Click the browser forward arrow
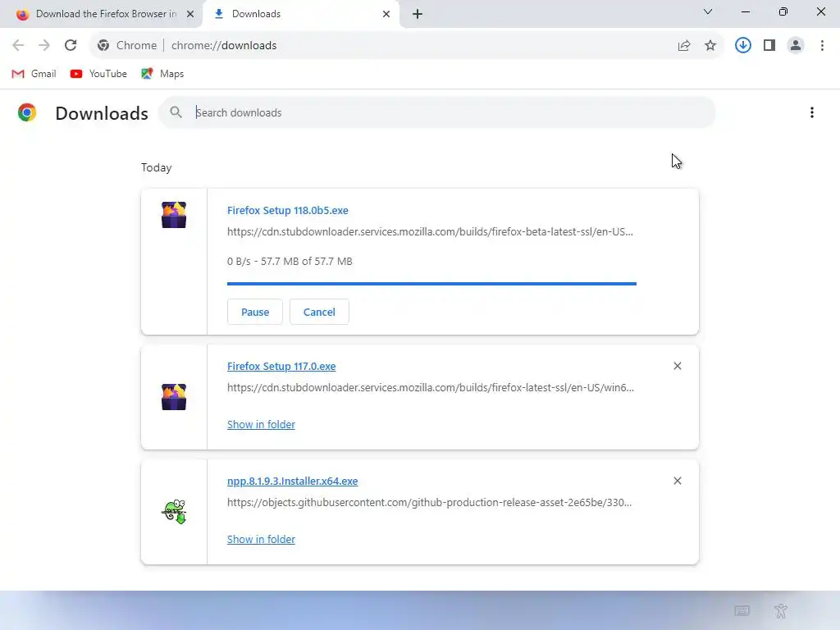This screenshot has height=630, width=840. click(44, 46)
